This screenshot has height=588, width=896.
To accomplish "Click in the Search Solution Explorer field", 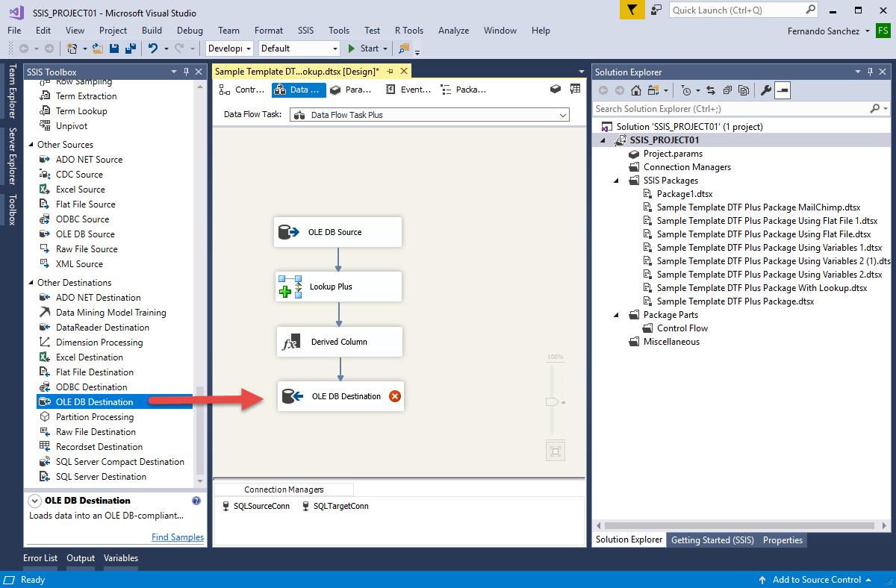I will pos(741,109).
